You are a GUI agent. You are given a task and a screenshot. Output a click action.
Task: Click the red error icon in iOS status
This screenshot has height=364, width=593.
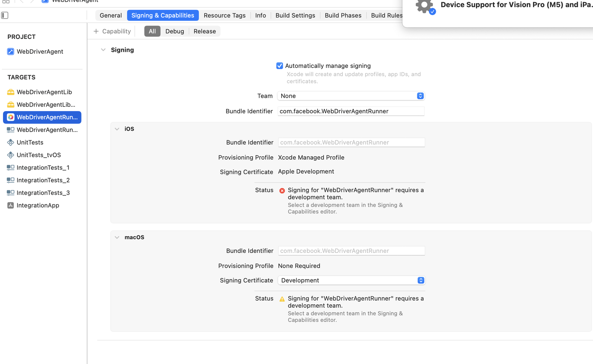282,190
